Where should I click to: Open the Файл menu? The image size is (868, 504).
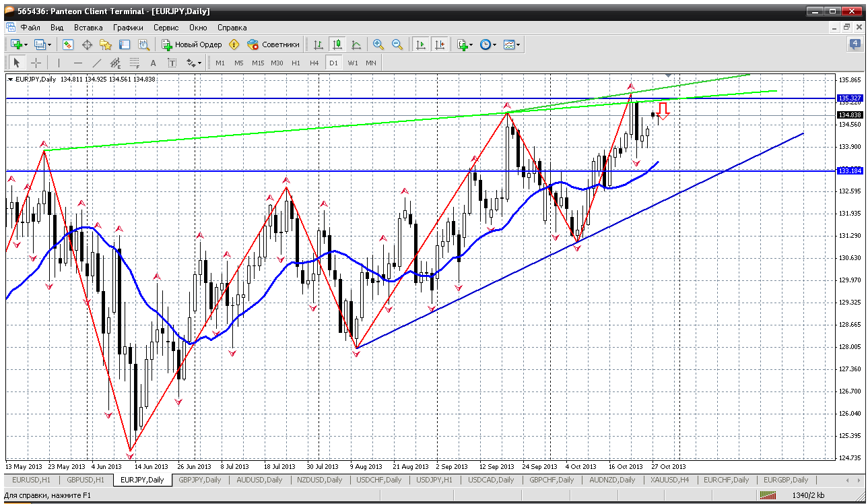tap(30, 28)
